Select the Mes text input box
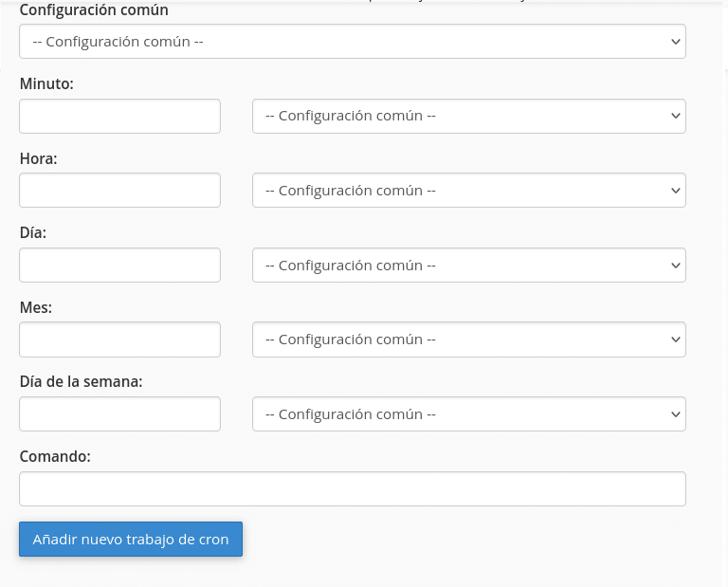Screen dimensions: 728x587 (119, 339)
